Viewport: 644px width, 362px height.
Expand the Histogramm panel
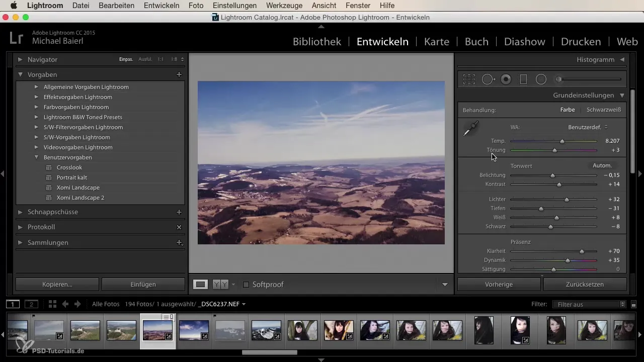pyautogui.click(x=622, y=59)
